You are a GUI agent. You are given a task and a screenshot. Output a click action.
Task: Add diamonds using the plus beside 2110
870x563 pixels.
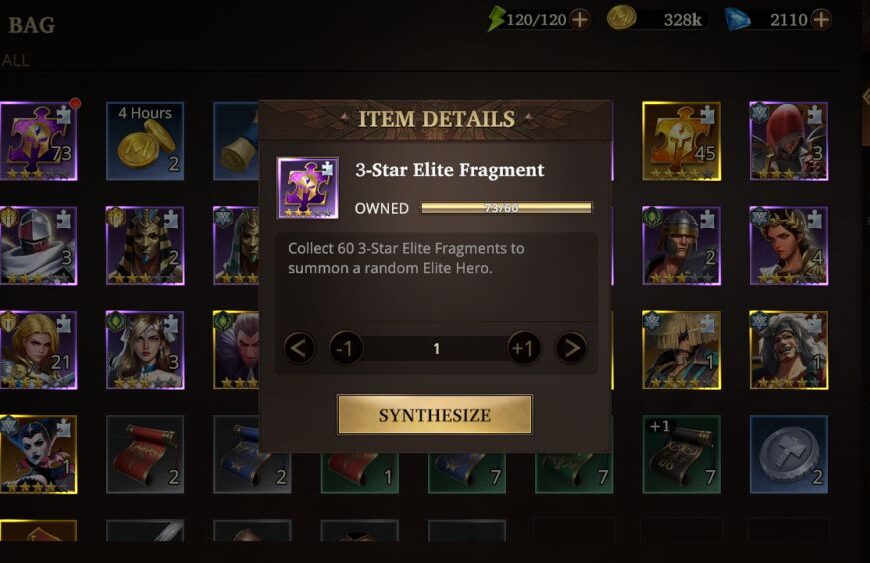pyautogui.click(x=821, y=19)
